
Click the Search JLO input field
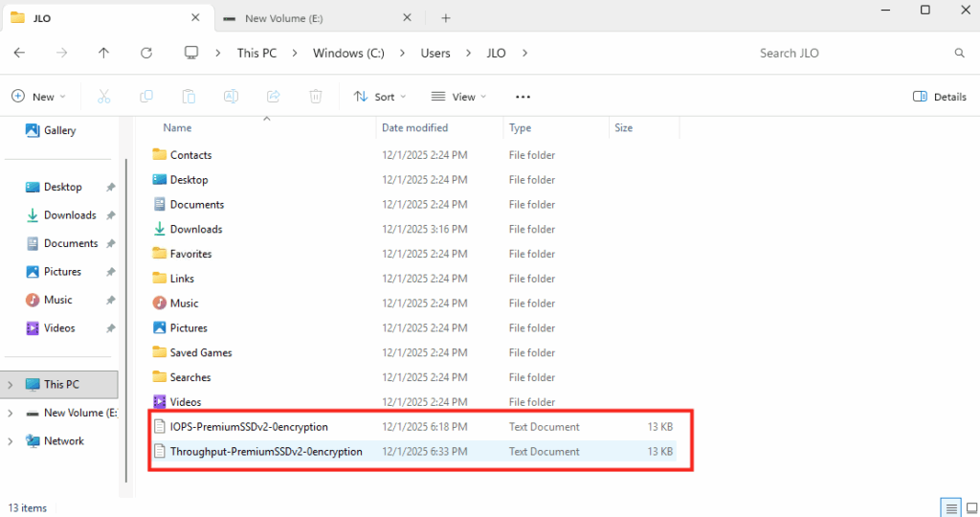point(852,54)
